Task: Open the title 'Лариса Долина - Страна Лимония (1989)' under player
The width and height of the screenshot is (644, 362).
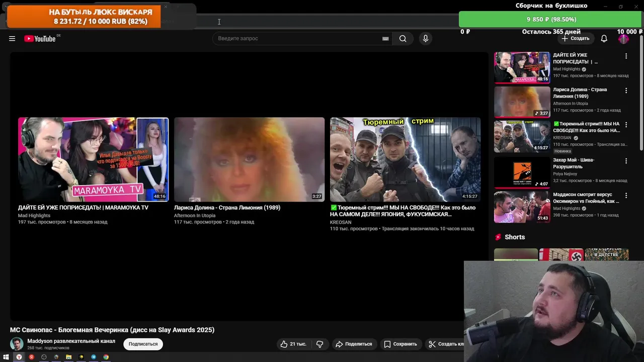Action: [227, 208]
